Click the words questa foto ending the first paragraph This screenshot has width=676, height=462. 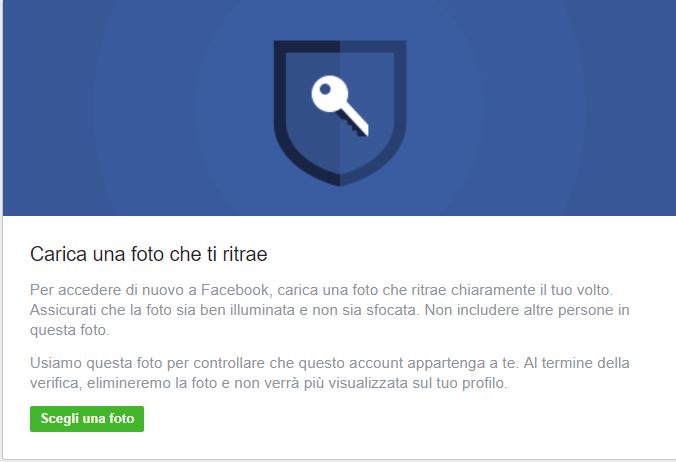[69, 331]
